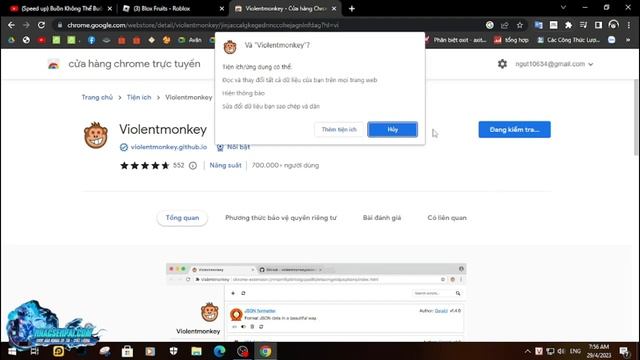Image resolution: width=640 pixels, height=360 pixels.
Task: Open the Google Translate extension icon
Action: click(538, 25)
